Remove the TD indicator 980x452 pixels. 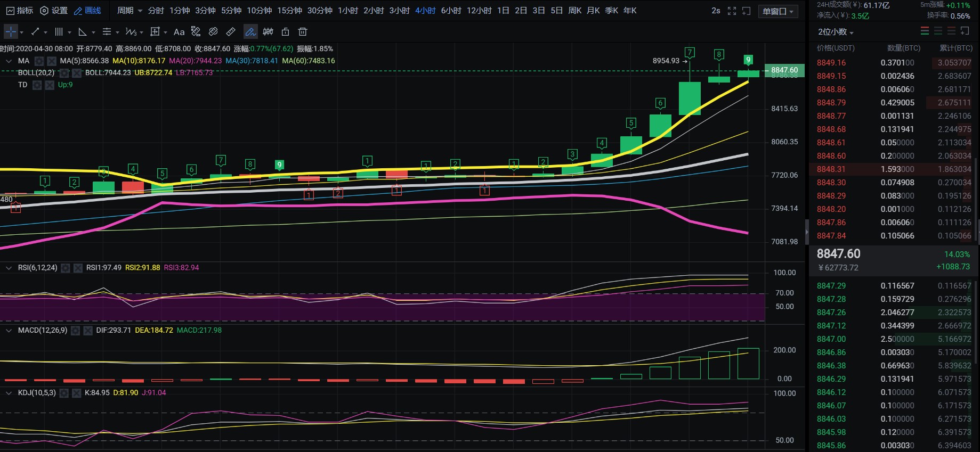(x=50, y=85)
